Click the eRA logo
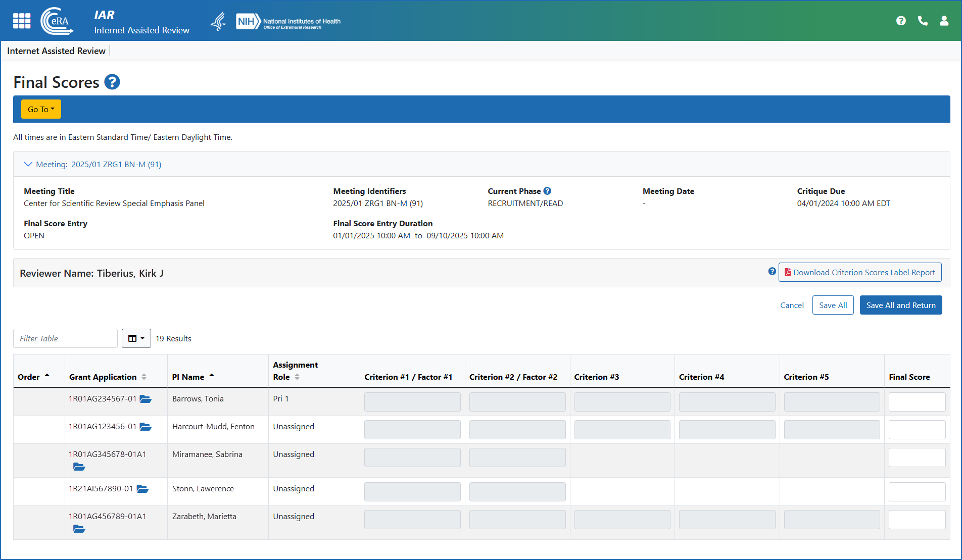This screenshot has height=560, width=962. pos(57,21)
